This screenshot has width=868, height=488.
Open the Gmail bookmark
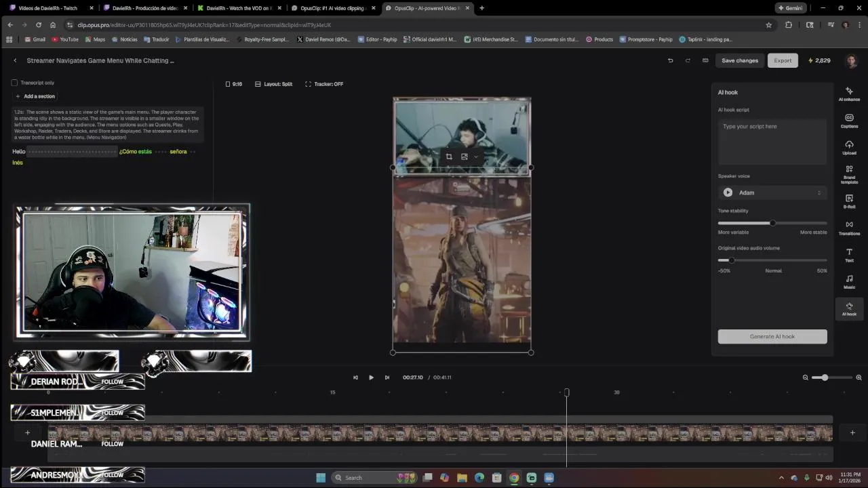[35, 39]
